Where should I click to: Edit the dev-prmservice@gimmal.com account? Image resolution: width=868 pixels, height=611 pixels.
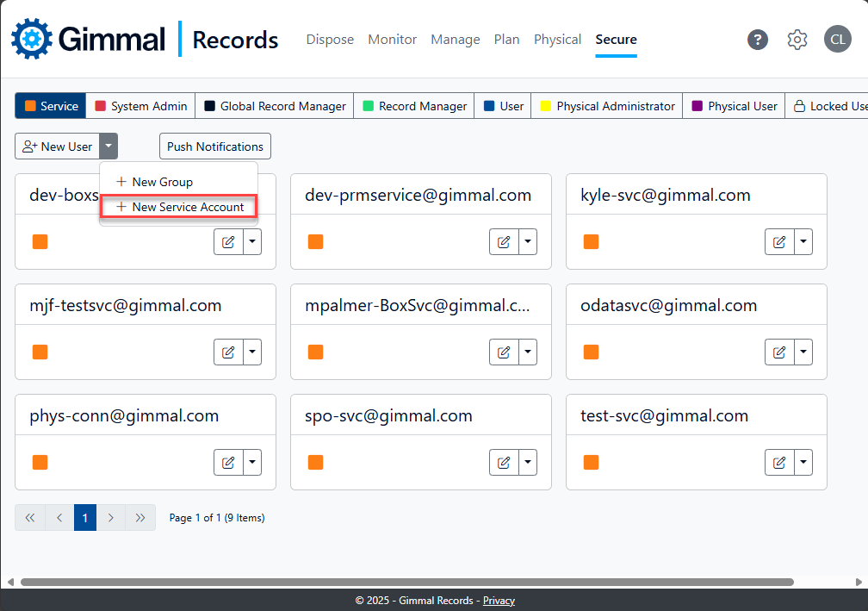click(x=504, y=242)
